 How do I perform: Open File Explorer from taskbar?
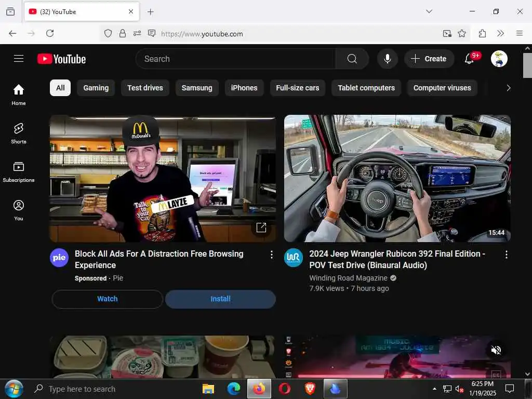(x=208, y=389)
